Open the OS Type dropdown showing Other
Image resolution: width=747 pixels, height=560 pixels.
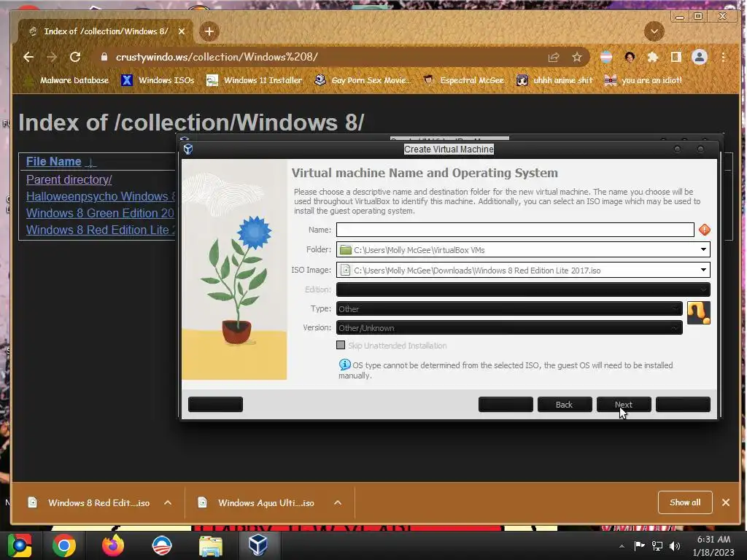tap(509, 308)
